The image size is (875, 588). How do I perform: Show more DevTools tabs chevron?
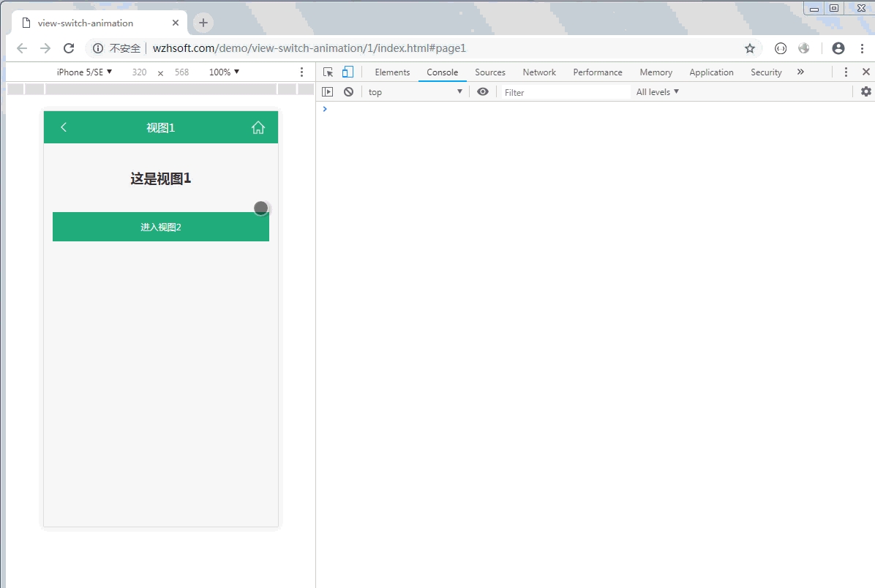tap(800, 72)
